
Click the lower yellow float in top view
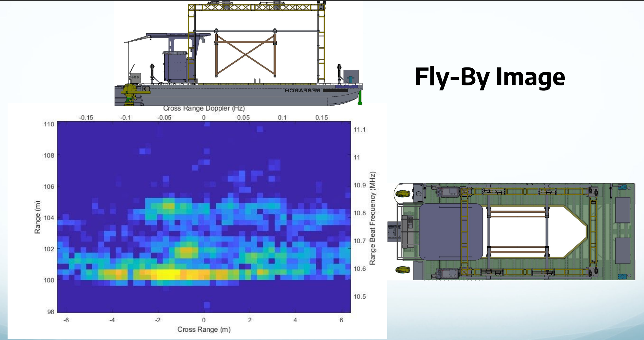tap(402, 270)
